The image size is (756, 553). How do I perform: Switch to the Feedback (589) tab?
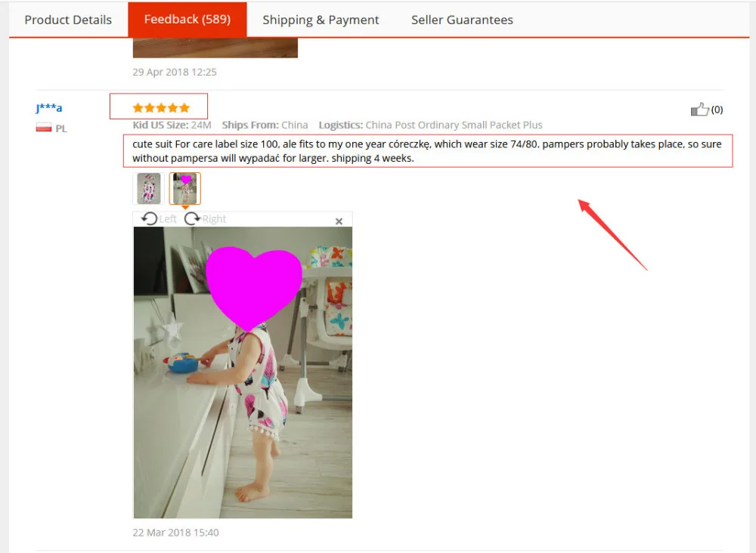point(187,20)
